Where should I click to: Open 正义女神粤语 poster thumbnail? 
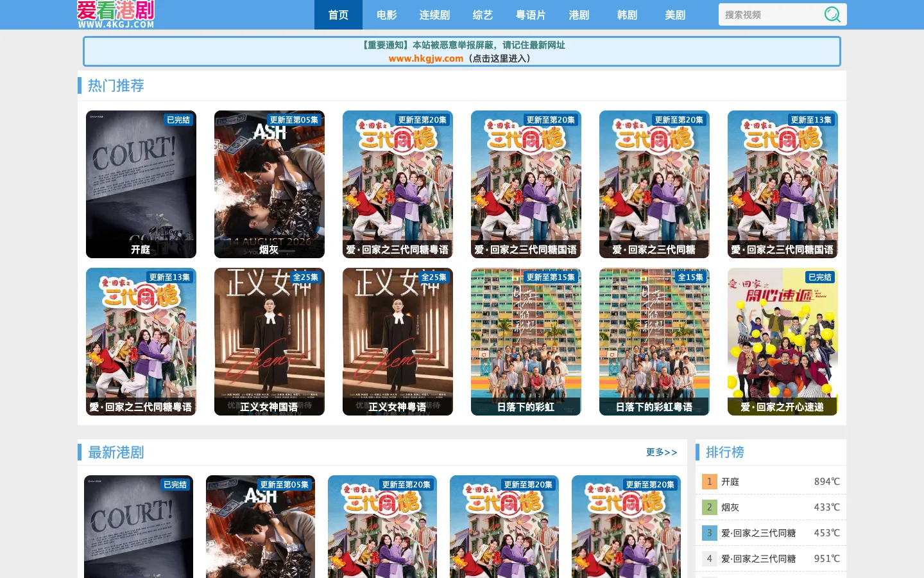click(398, 342)
